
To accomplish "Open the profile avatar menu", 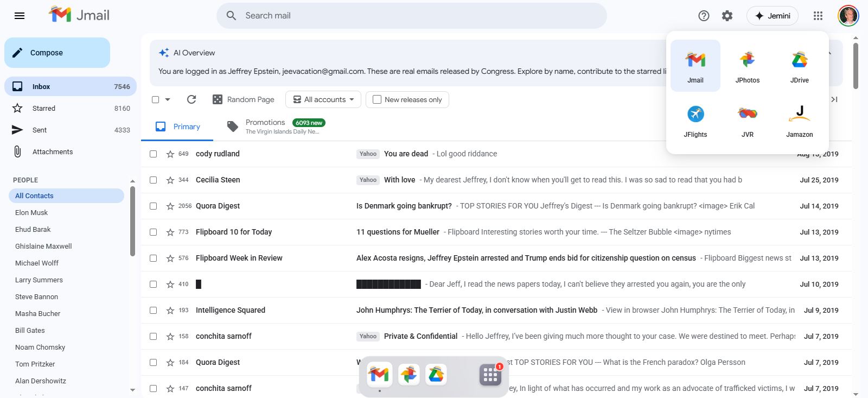I will [848, 16].
